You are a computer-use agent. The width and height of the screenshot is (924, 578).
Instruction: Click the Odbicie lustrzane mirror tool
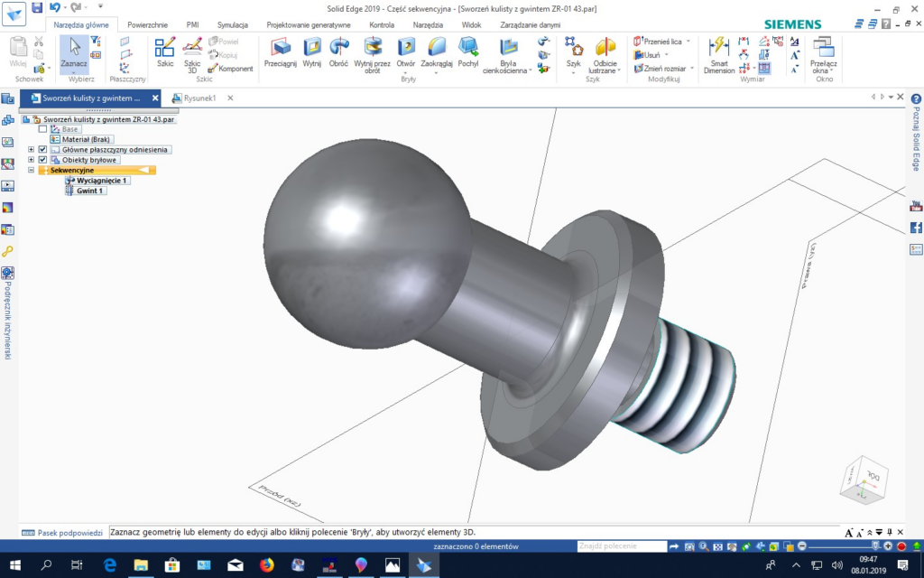(605, 55)
